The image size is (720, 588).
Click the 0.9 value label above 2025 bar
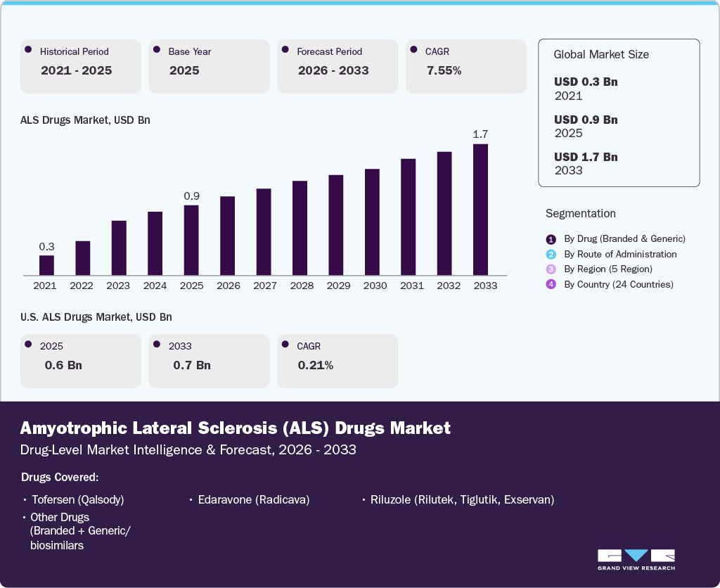tap(191, 196)
